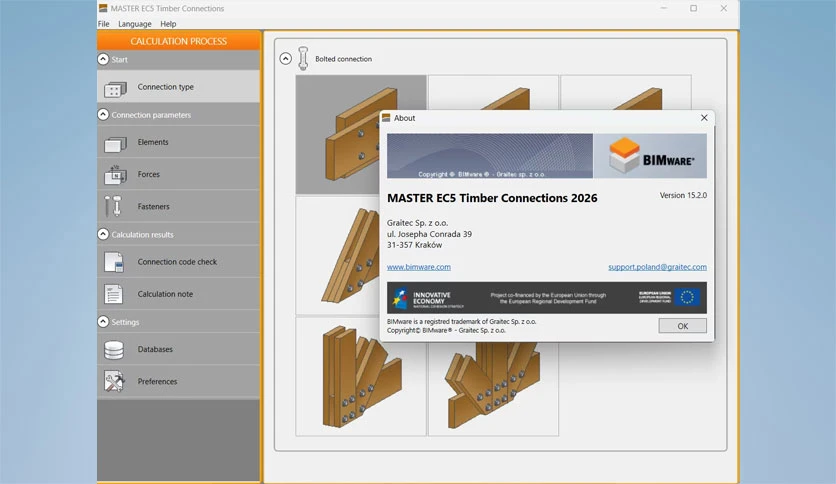Click the app icon in main title bar
Image resolution: width=836 pixels, height=484 pixels.
pos(103,8)
